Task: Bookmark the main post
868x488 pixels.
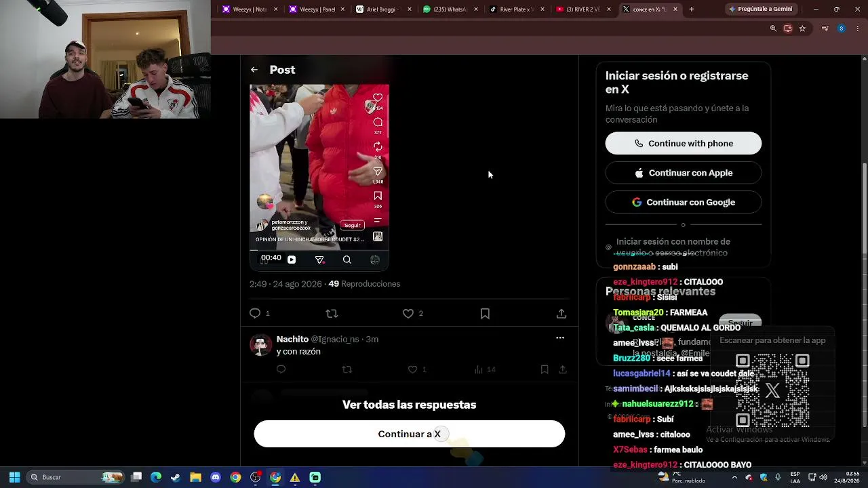Action: tap(485, 313)
